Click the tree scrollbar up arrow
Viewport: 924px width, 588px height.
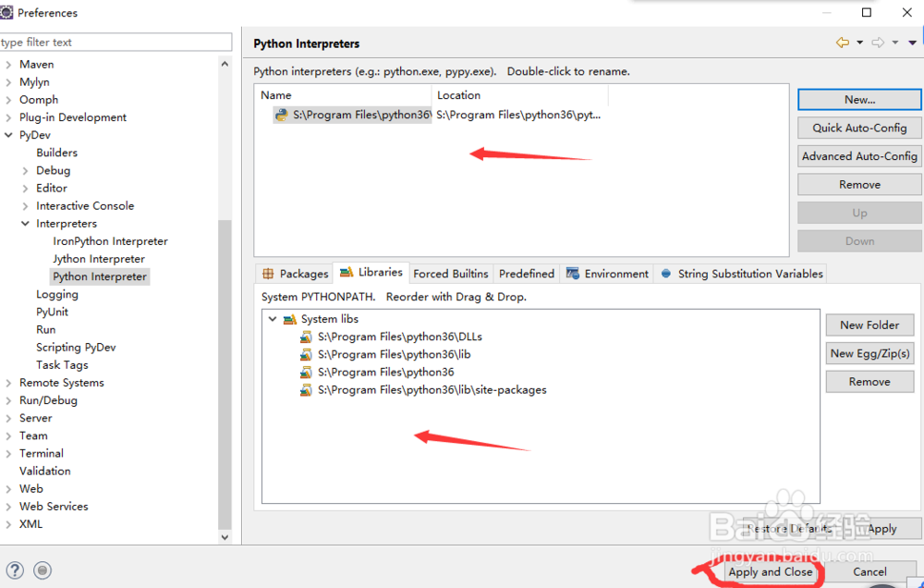coord(225,64)
